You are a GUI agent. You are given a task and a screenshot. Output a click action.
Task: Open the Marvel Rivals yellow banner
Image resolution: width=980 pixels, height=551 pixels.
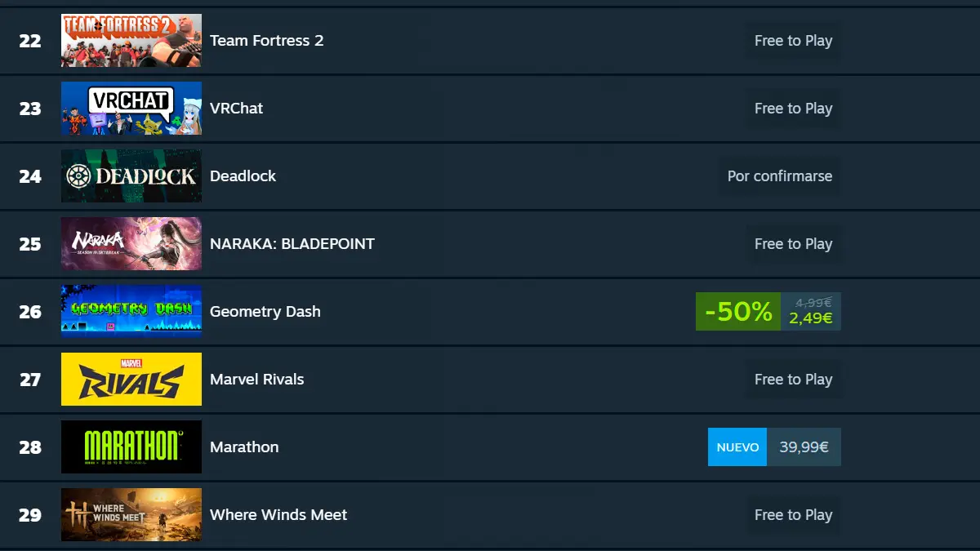point(131,380)
